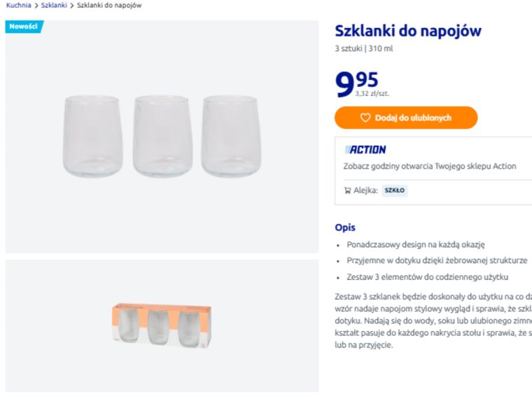Click the Szklanki do napojów product title

407,31
